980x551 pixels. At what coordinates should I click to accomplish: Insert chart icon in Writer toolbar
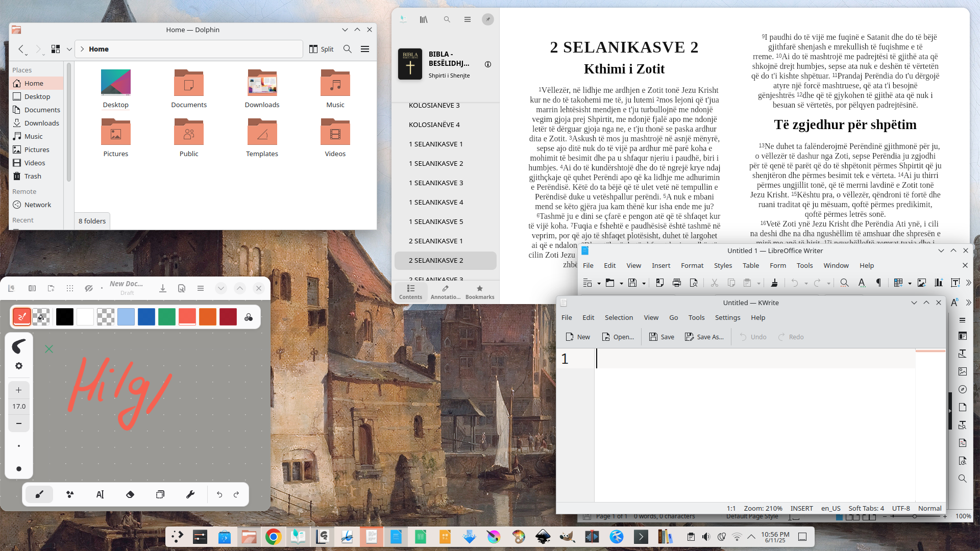click(x=939, y=283)
